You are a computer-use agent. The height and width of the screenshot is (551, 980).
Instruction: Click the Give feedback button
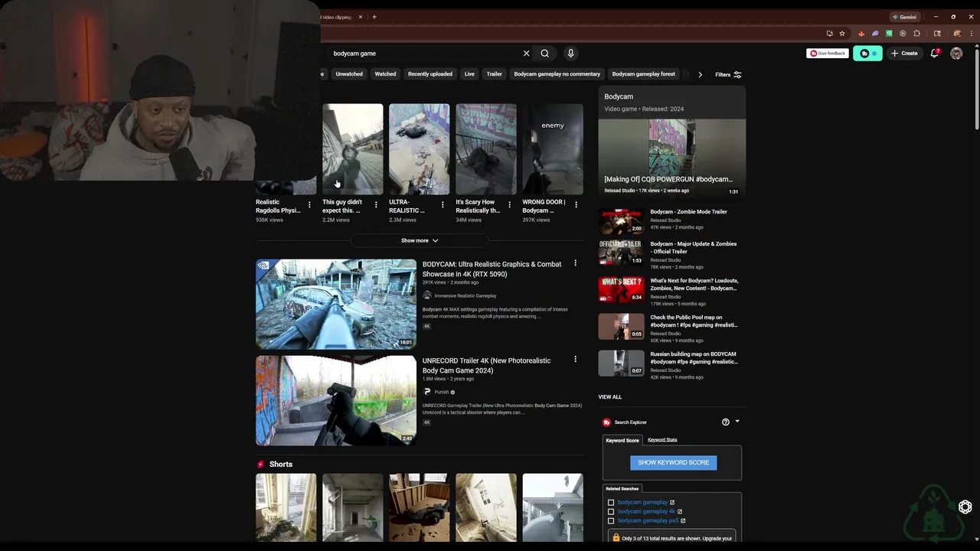[828, 54]
